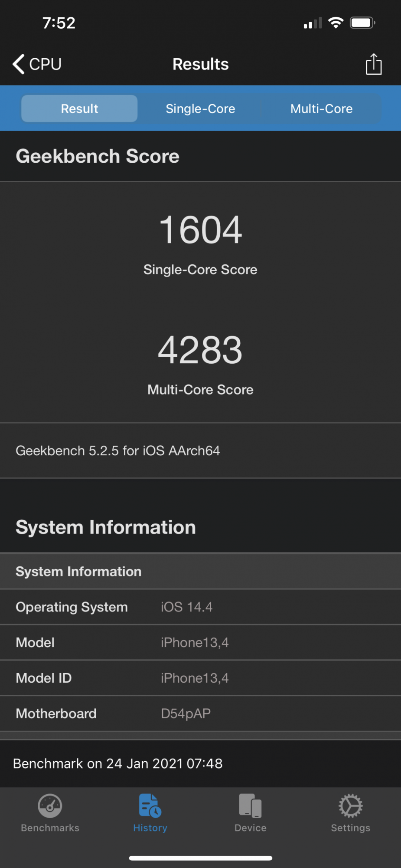The width and height of the screenshot is (401, 868).
Task: Select the Model iPhone13,4 row
Action: point(200,642)
